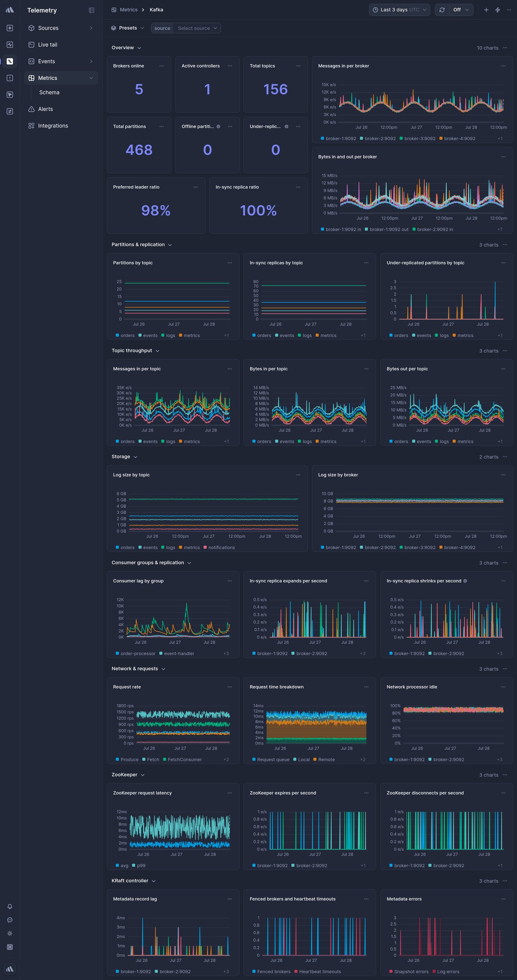Click the lightning bolt icon in header
The height and width of the screenshot is (980, 517).
pyautogui.click(x=498, y=10)
